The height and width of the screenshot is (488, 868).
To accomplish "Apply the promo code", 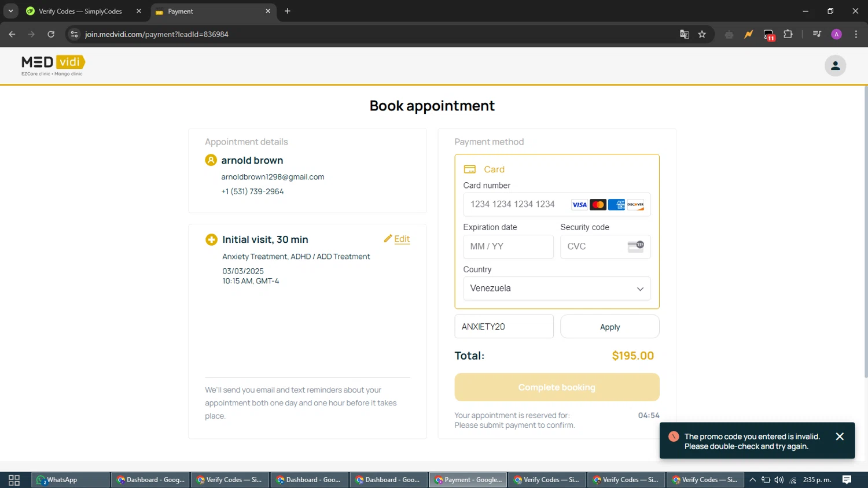I will point(610,327).
